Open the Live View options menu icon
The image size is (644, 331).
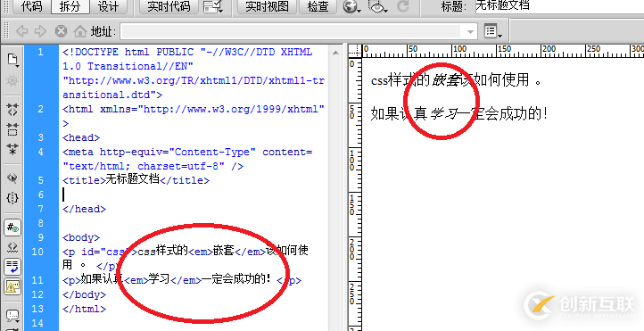tap(493, 31)
